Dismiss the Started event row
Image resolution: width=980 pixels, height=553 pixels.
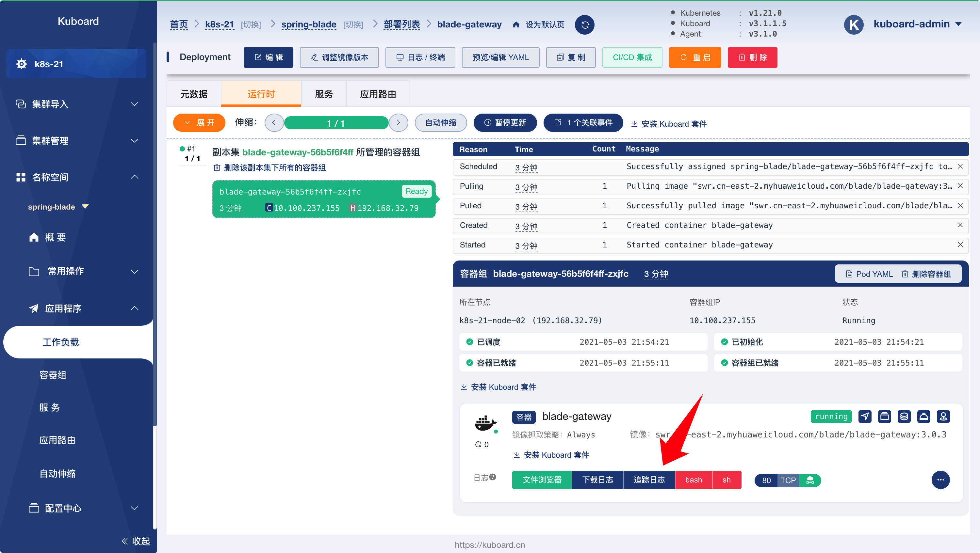(960, 245)
